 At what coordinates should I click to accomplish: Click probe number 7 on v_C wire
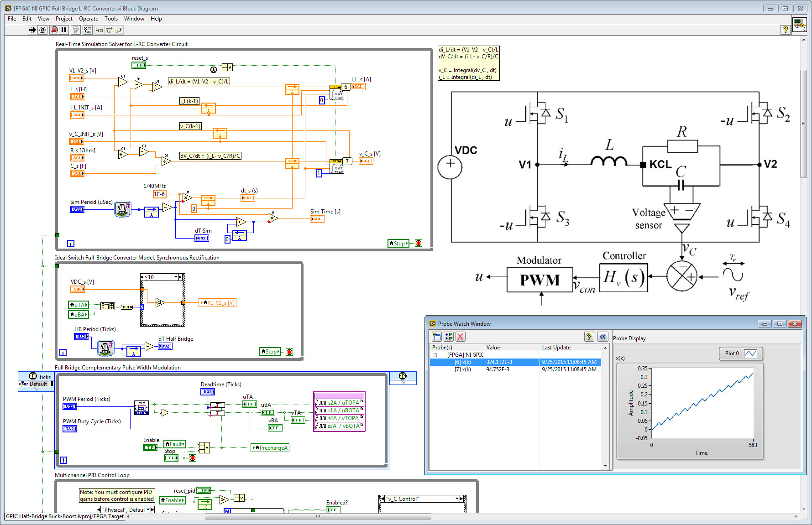(347, 161)
